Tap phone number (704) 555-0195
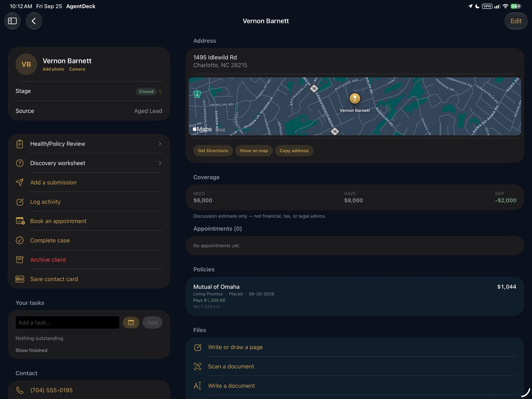Viewport: 532px width, 399px height. pos(51,391)
